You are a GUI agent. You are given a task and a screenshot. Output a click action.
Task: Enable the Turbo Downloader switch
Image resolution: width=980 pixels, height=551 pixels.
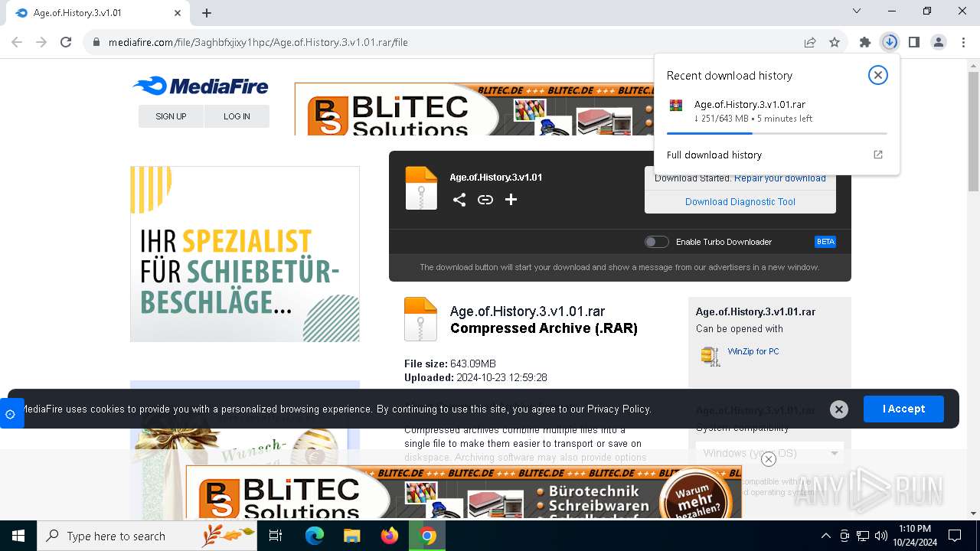coord(657,242)
